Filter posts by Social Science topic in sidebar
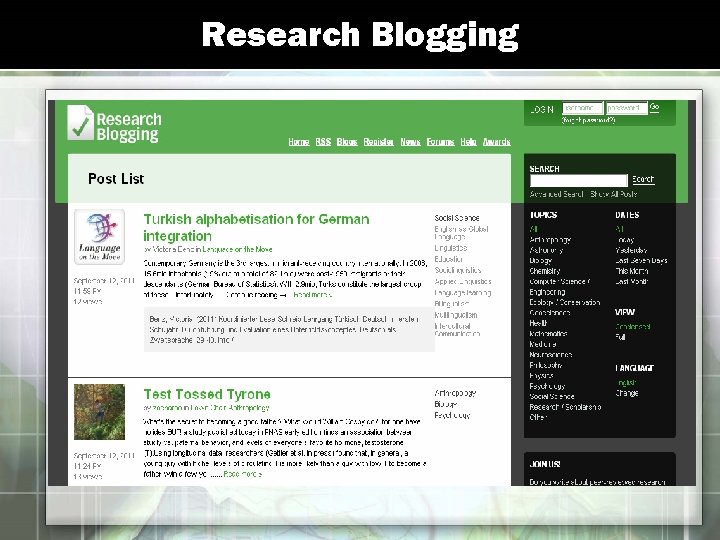Screen dimensions: 720x540 [x=552, y=396]
